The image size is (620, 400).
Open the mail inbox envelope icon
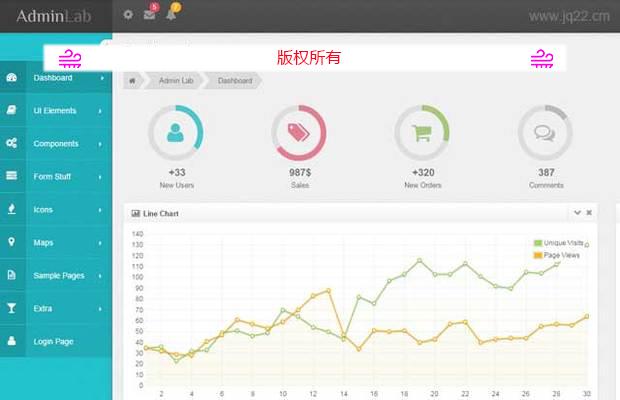(x=149, y=15)
